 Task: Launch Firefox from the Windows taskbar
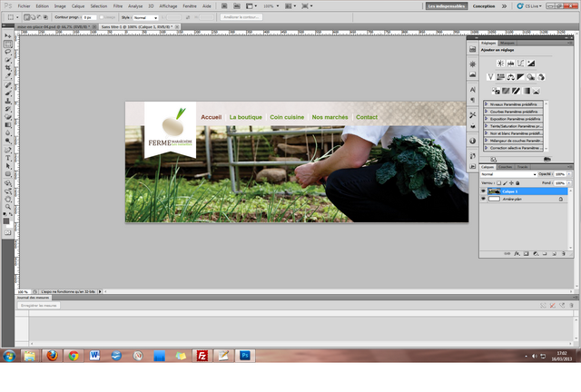[x=51, y=356]
